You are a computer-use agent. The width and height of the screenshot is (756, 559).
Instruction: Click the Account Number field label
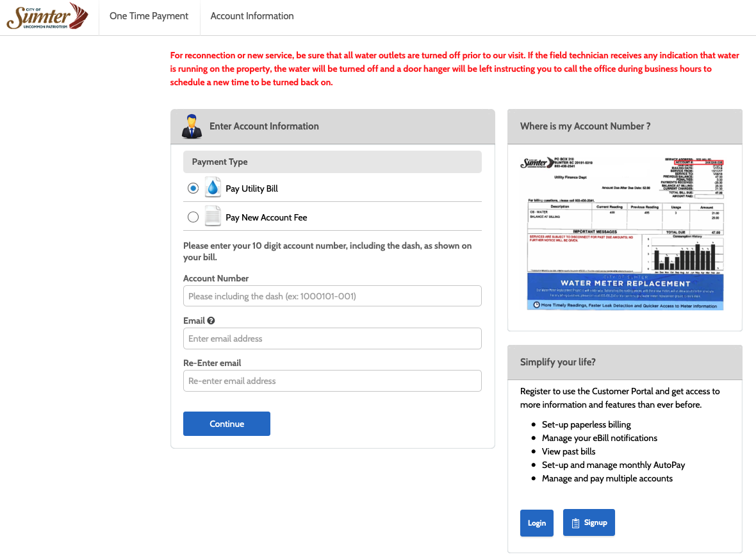pos(216,278)
